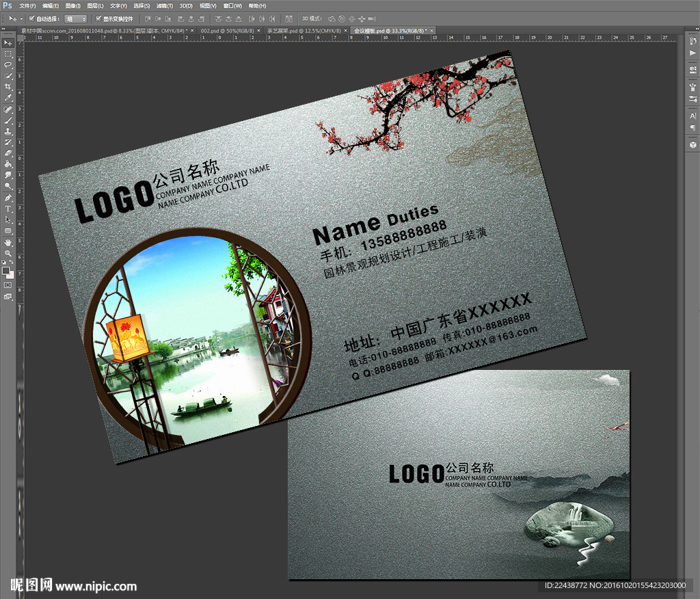The height and width of the screenshot is (599, 700).
Task: Select the Eyedropper tool
Action: (x=8, y=98)
